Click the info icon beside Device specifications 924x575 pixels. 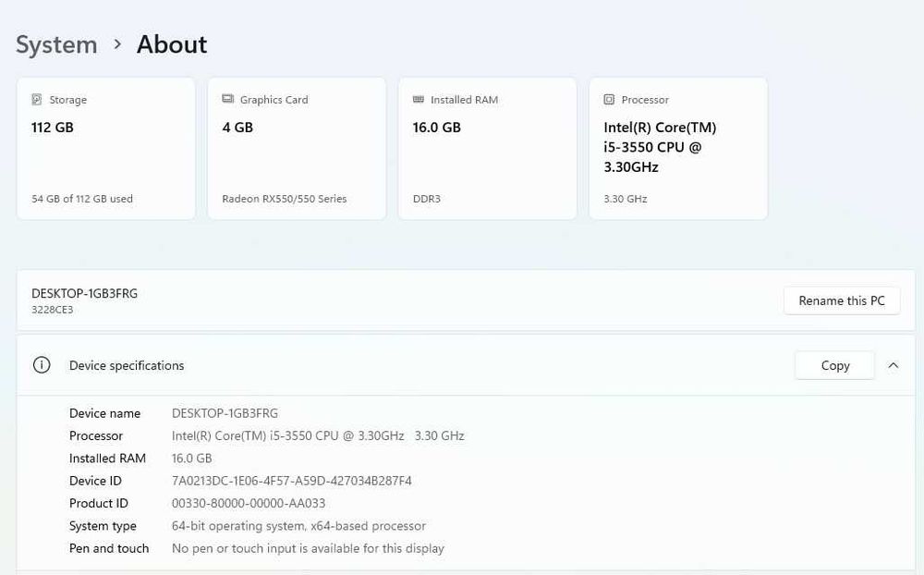pos(42,365)
